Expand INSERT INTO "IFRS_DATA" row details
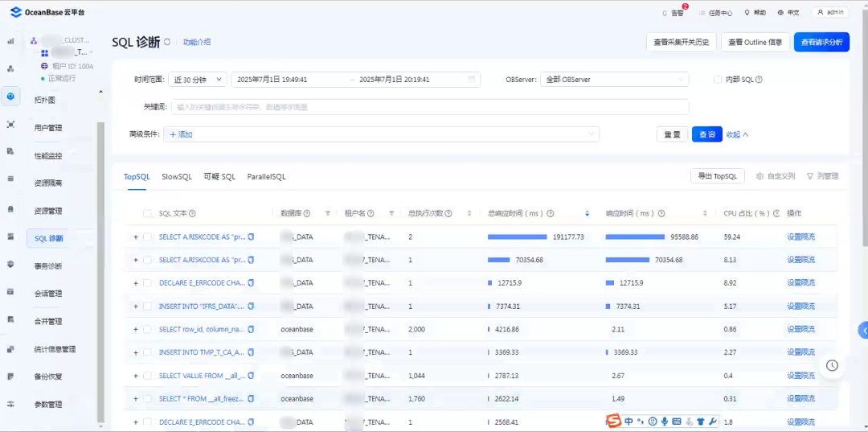The width and height of the screenshot is (868, 432). click(x=136, y=306)
